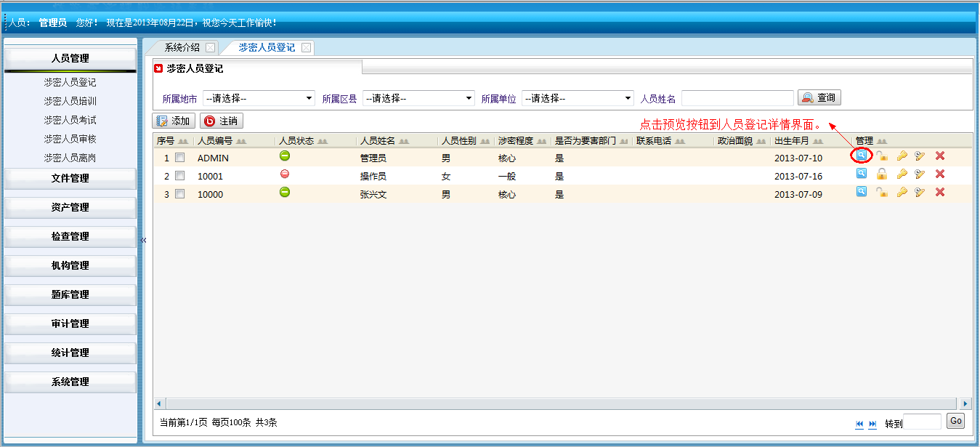The image size is (980, 447).
Task: Go to first page icon
Action: (860, 424)
